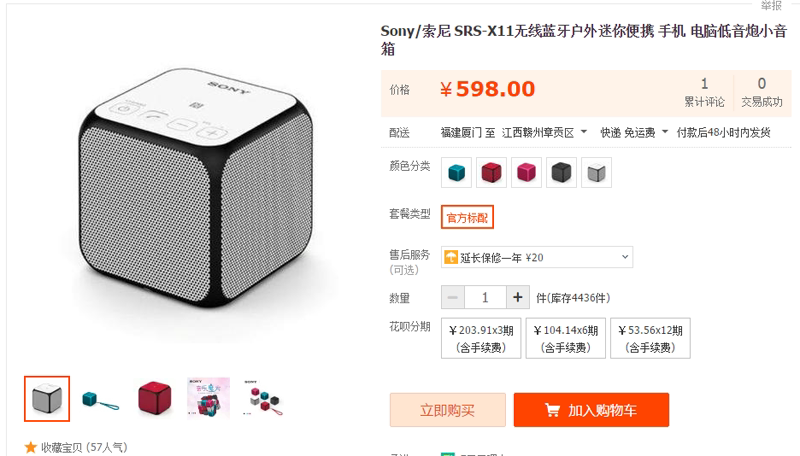Viewport: 800px width, 456px height.
Task: Click the 加入购物车 add to cart button
Action: coord(591,410)
